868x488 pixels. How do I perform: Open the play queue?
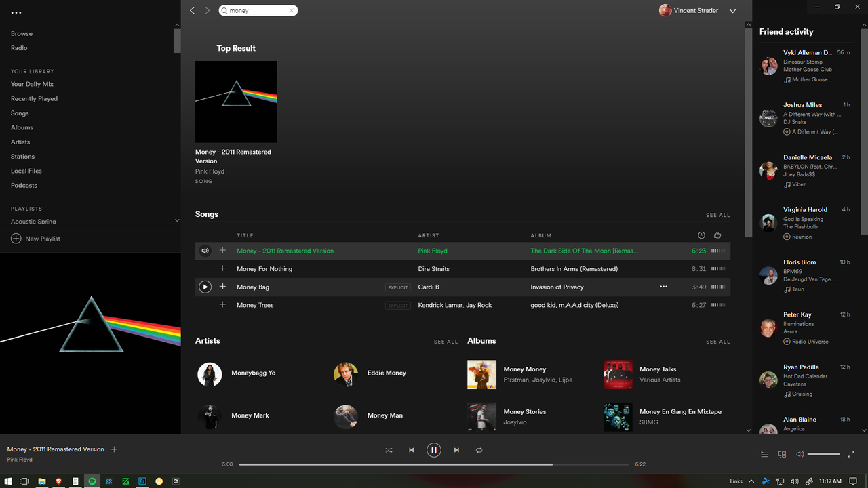pyautogui.click(x=763, y=454)
